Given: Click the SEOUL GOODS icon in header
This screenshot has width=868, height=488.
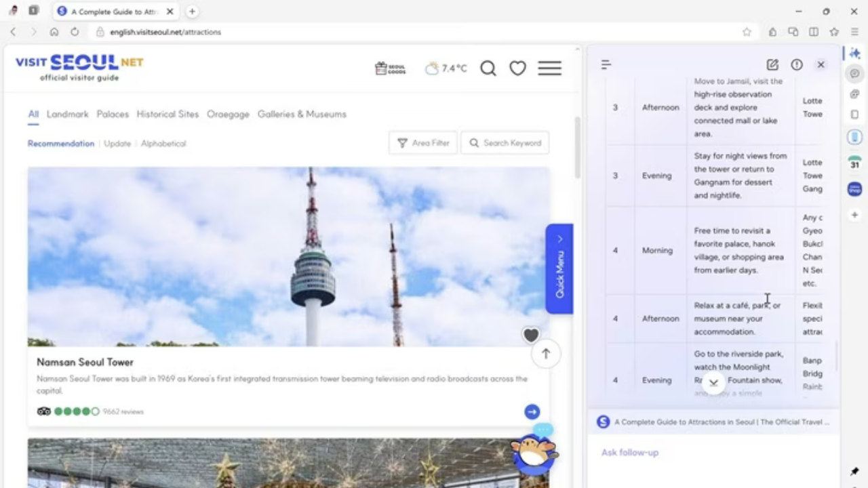Looking at the screenshot, I should click(x=390, y=68).
